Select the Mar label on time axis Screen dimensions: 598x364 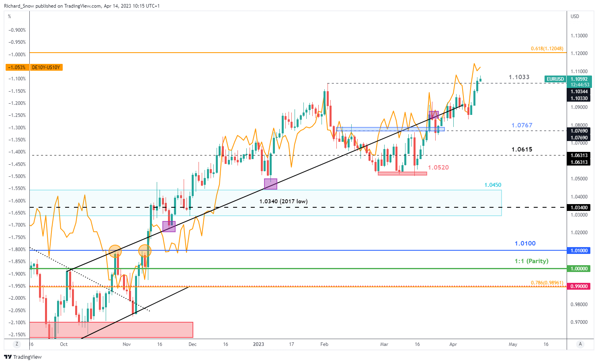[384, 344]
